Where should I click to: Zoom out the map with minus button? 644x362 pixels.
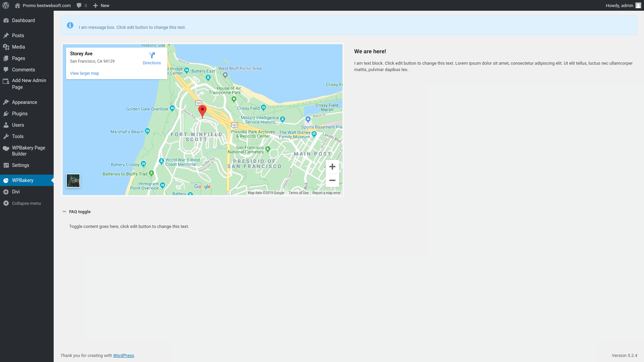[332, 180]
